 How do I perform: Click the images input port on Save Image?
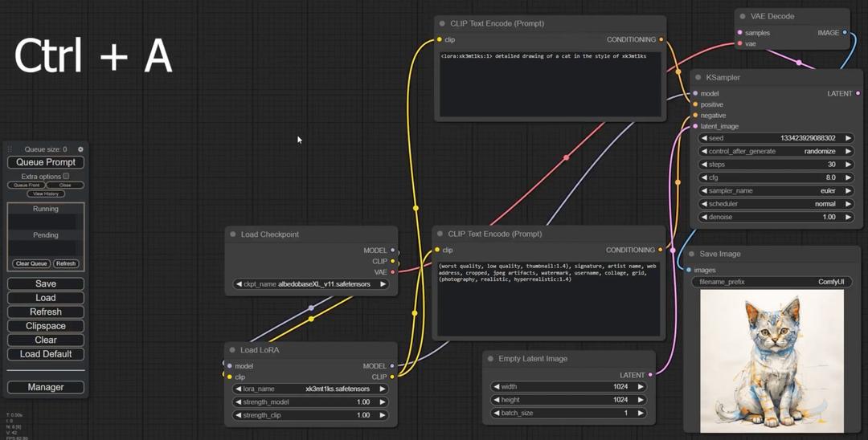coord(689,271)
